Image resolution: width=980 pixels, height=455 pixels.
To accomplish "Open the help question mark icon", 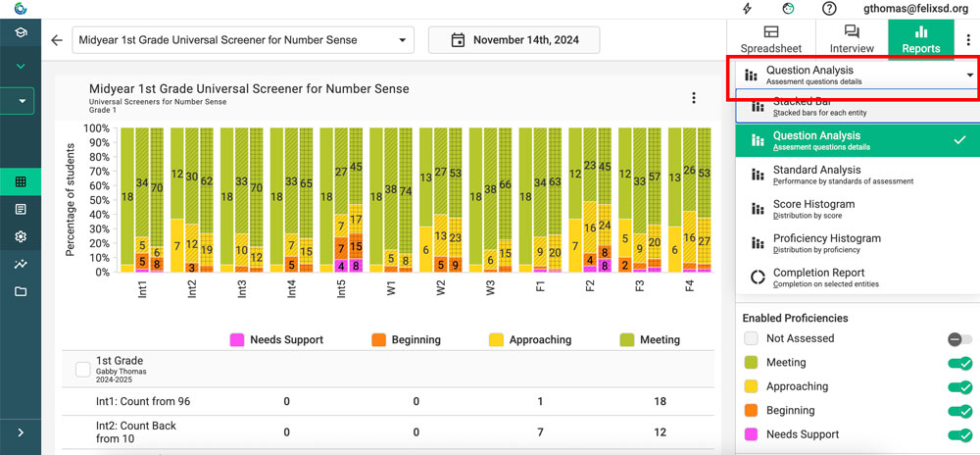I will 829,9.
